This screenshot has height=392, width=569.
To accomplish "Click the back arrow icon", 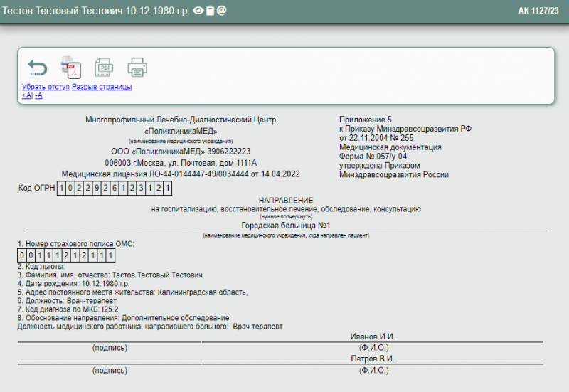I will coord(37,68).
